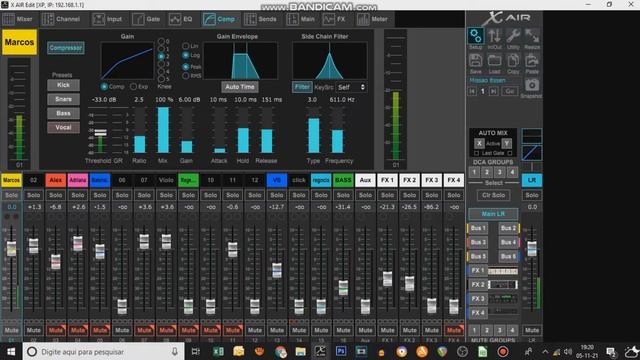The image size is (640, 360).
Task: Click the Bandicam record taskbar icon
Action: click(x=503, y=351)
